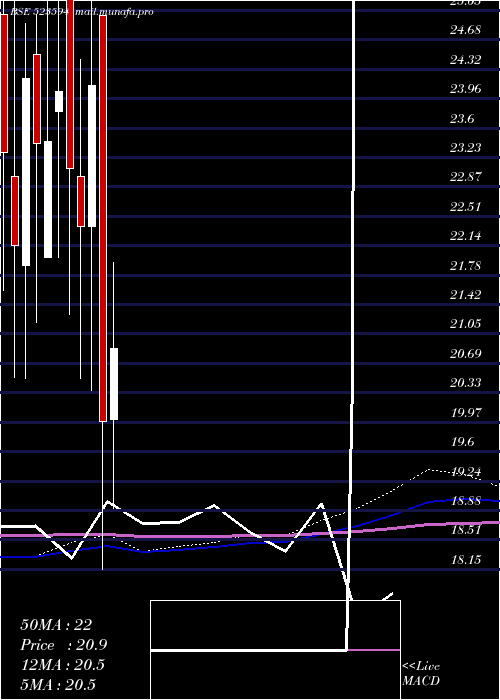Select the 23.6 price axis value

tap(462, 119)
